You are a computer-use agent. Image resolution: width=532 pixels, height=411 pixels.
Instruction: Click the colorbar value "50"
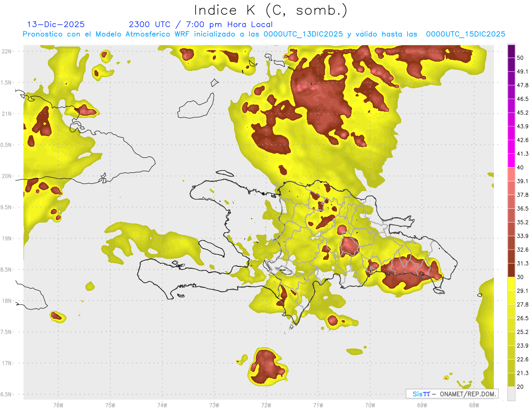[521, 58]
